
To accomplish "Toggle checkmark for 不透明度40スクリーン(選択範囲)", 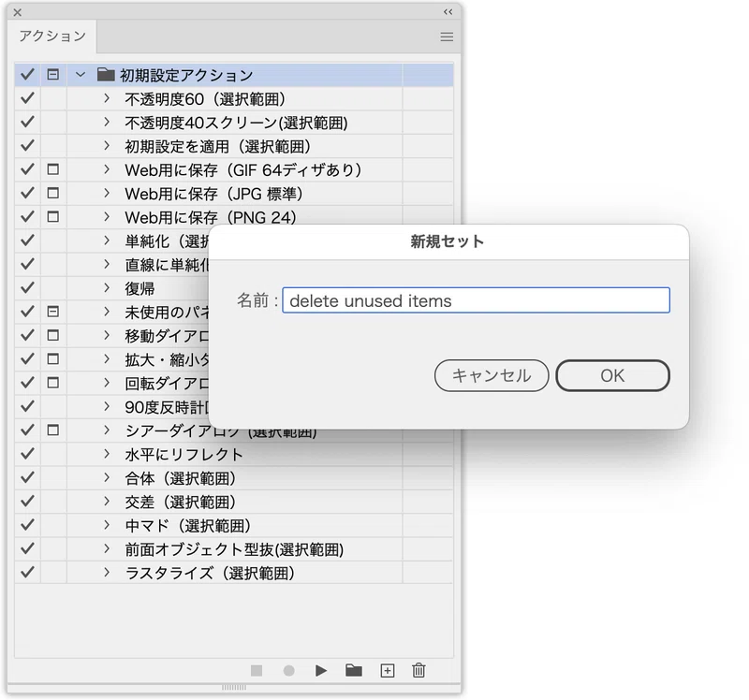I will [x=27, y=123].
